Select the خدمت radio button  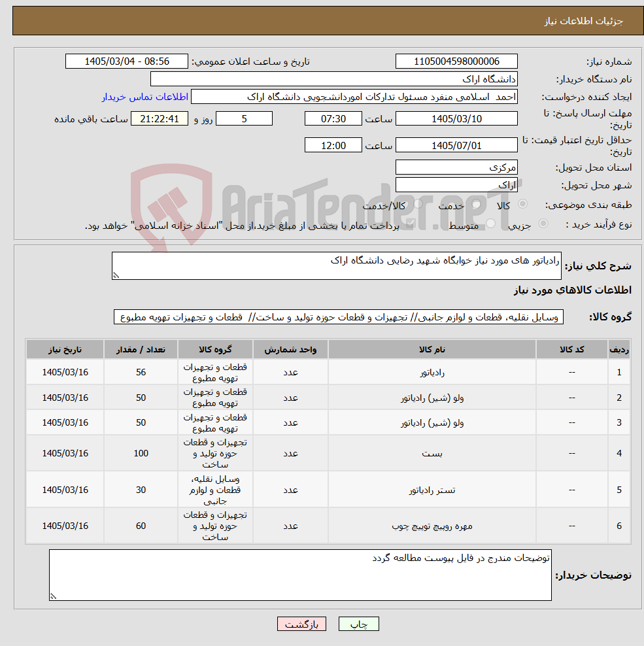[x=477, y=204]
